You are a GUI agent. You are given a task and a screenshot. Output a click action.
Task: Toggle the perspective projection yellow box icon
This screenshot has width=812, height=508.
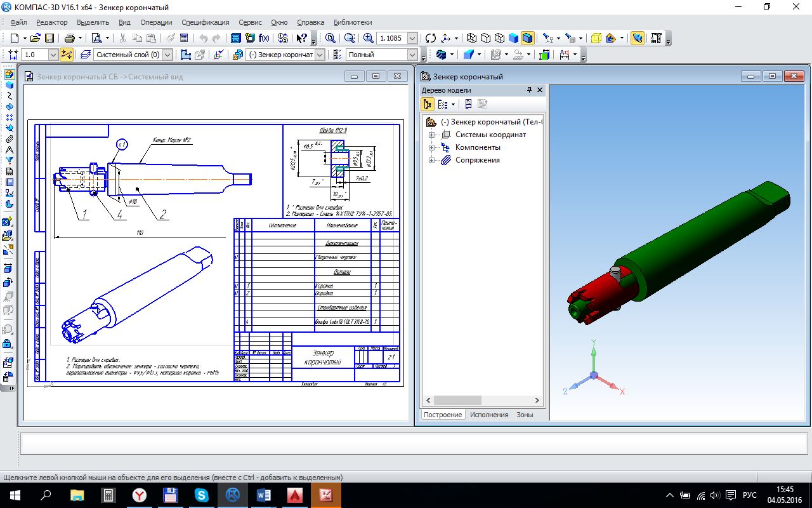point(596,38)
